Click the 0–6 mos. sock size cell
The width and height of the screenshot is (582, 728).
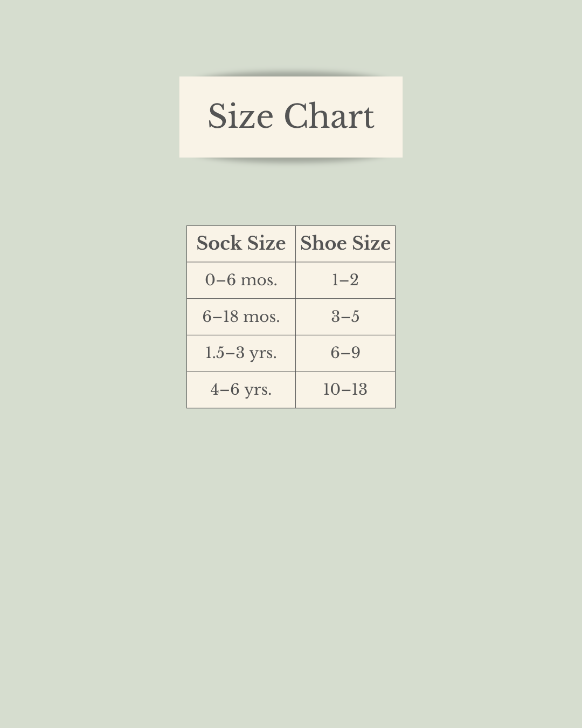[x=241, y=280]
